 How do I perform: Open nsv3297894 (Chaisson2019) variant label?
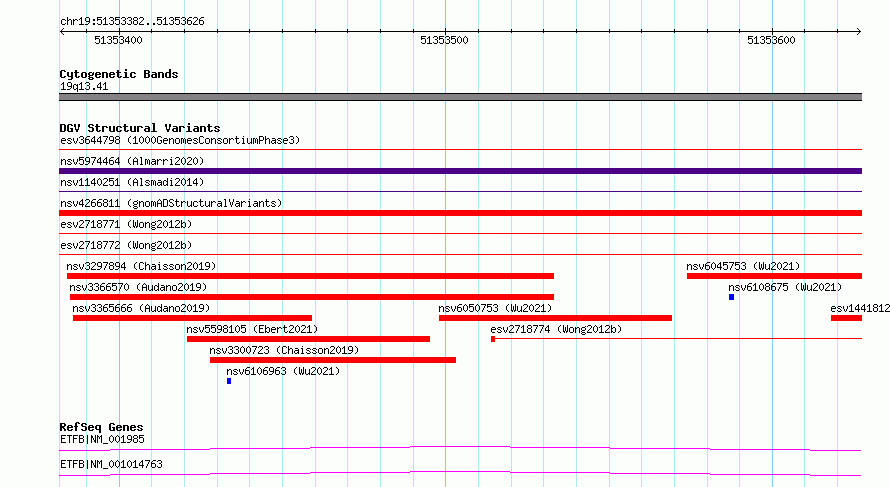point(141,266)
